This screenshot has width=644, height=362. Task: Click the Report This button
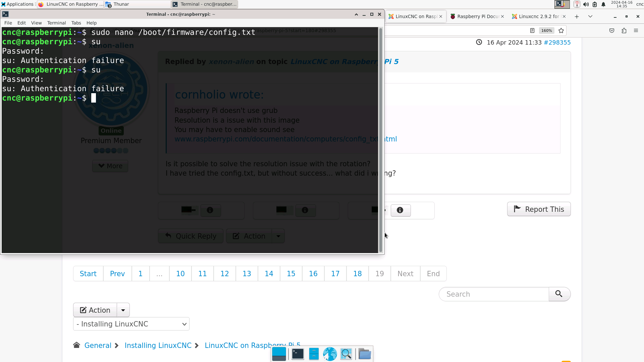tap(539, 209)
